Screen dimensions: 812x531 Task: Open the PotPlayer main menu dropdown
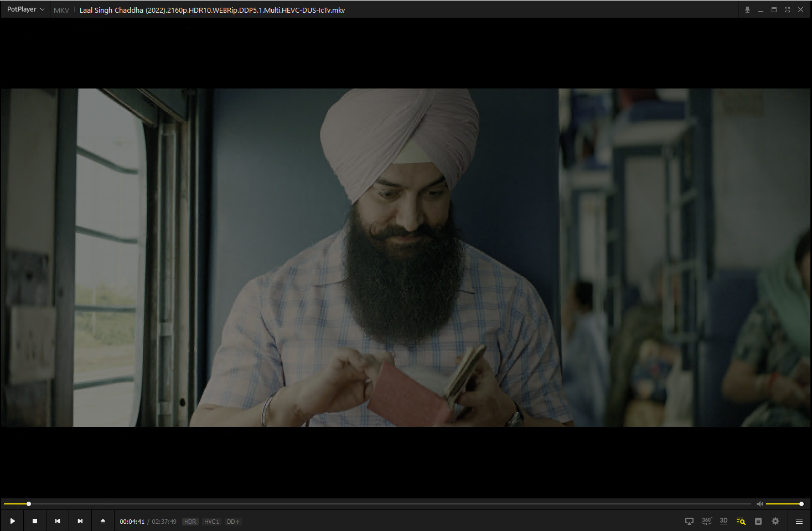pyautogui.click(x=25, y=10)
